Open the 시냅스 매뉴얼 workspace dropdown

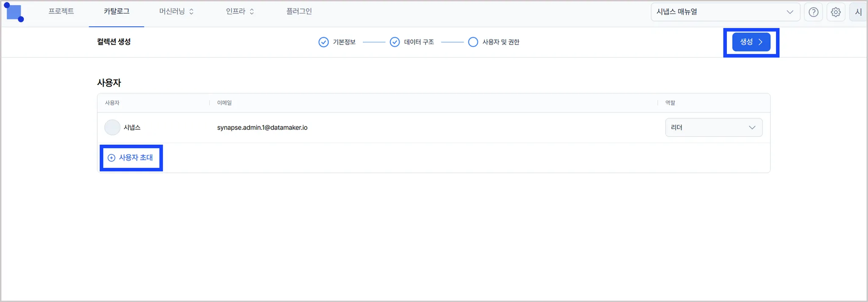[725, 12]
